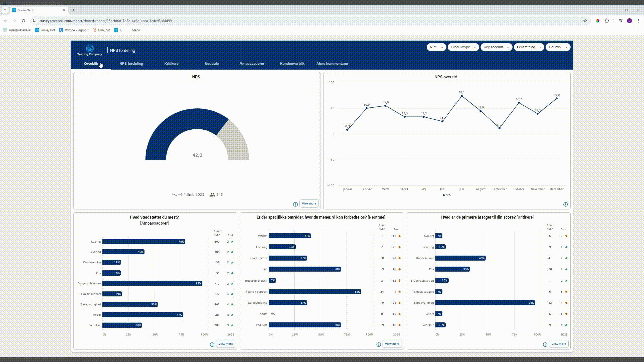
Task: Click Brugeroplevelsen 95% bar in Ambassadører chart
Action: (152, 284)
